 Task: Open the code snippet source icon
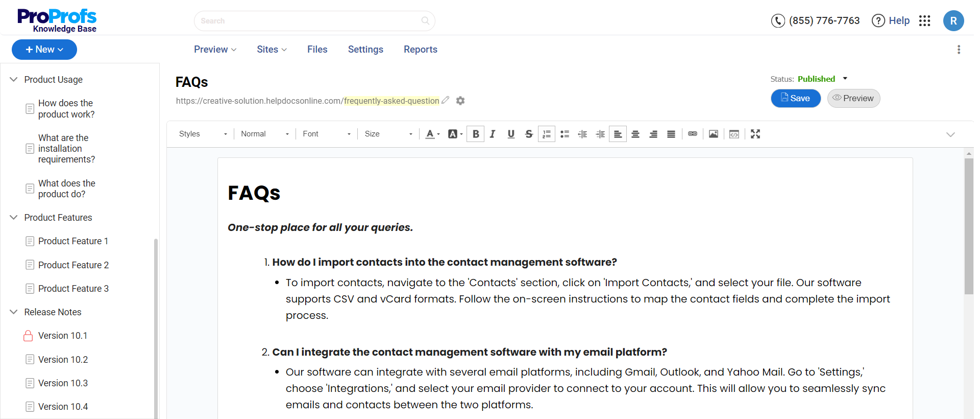pos(734,134)
